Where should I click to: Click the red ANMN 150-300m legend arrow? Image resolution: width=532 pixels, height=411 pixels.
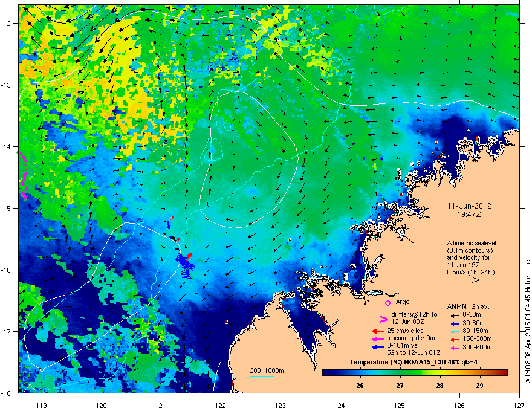[x=455, y=338]
